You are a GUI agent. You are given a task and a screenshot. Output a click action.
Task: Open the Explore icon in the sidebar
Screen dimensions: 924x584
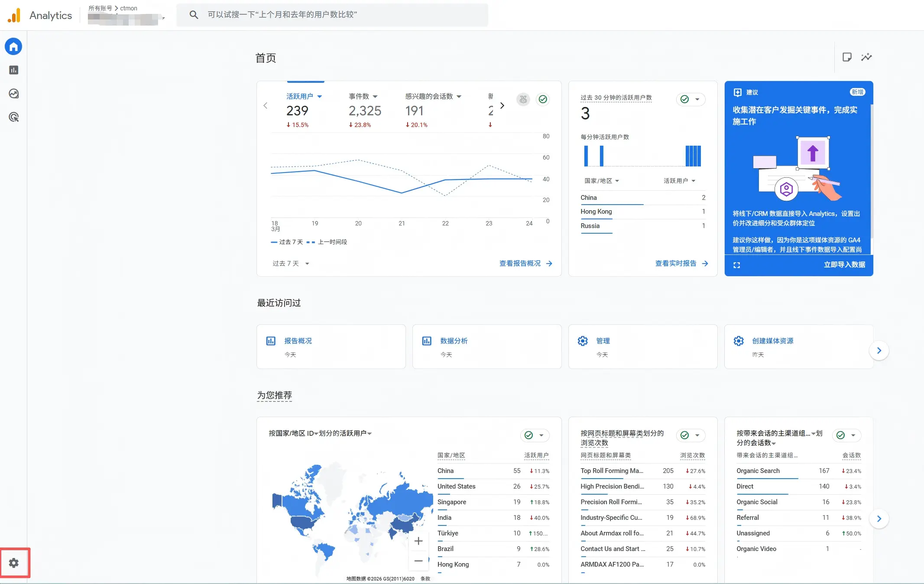pos(13,93)
